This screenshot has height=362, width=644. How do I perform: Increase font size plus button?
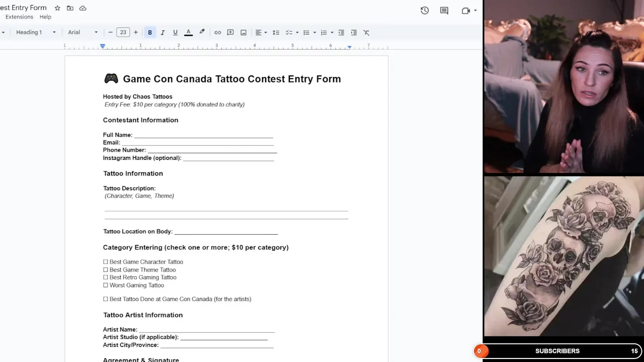[x=135, y=32]
